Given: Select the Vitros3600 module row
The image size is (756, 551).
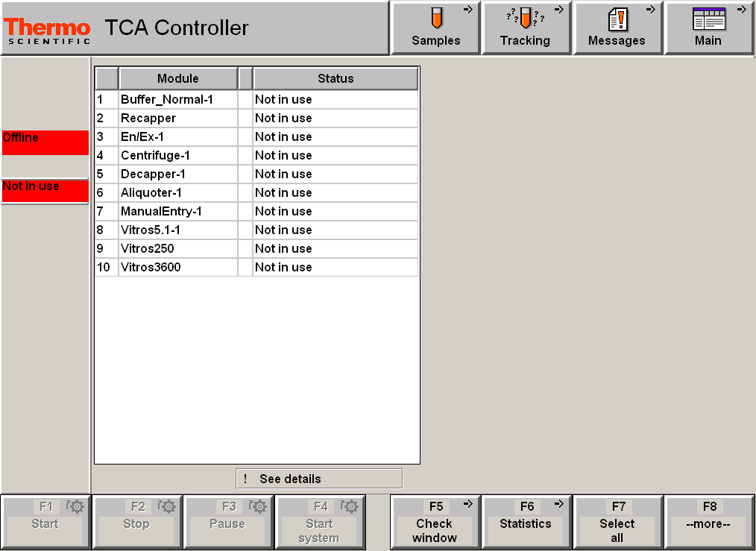Looking at the screenshot, I should click(177, 267).
